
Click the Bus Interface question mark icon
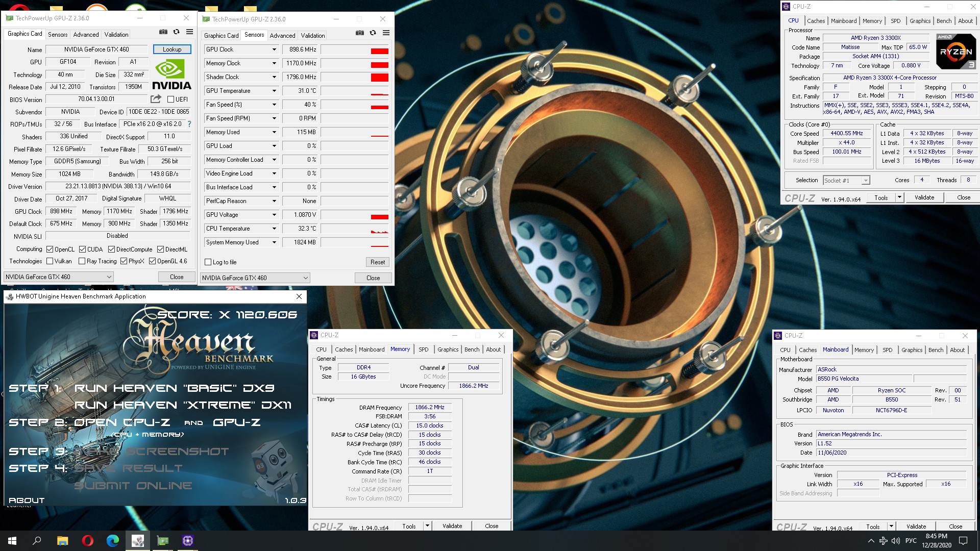[189, 124]
